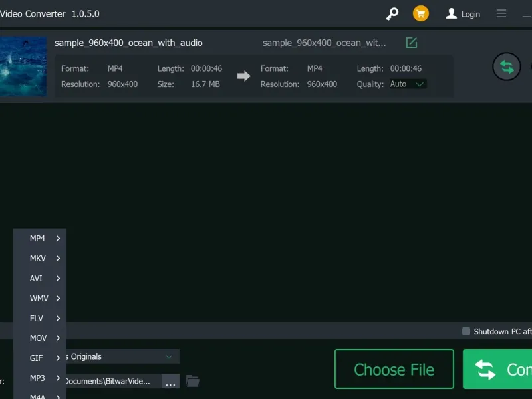The image size is (532, 399).
Task: Click the Choose File button
Action: [394, 369]
